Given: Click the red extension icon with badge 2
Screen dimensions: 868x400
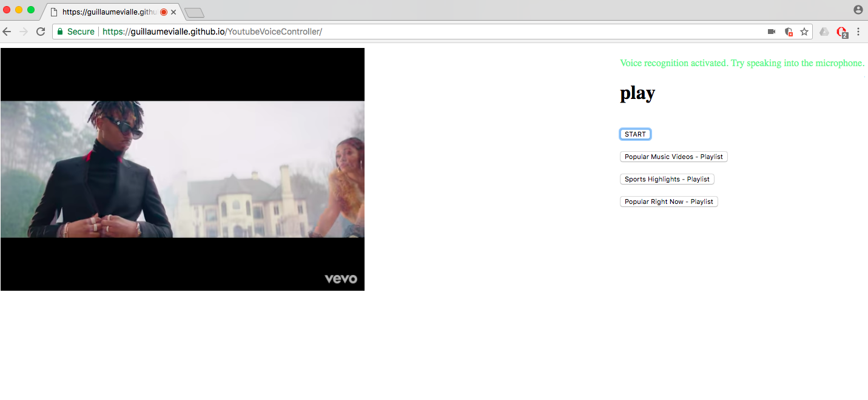Looking at the screenshot, I should pyautogui.click(x=842, y=32).
